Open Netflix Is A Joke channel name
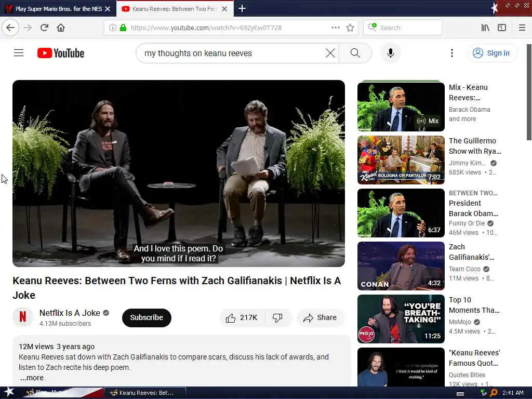 pyautogui.click(x=70, y=313)
